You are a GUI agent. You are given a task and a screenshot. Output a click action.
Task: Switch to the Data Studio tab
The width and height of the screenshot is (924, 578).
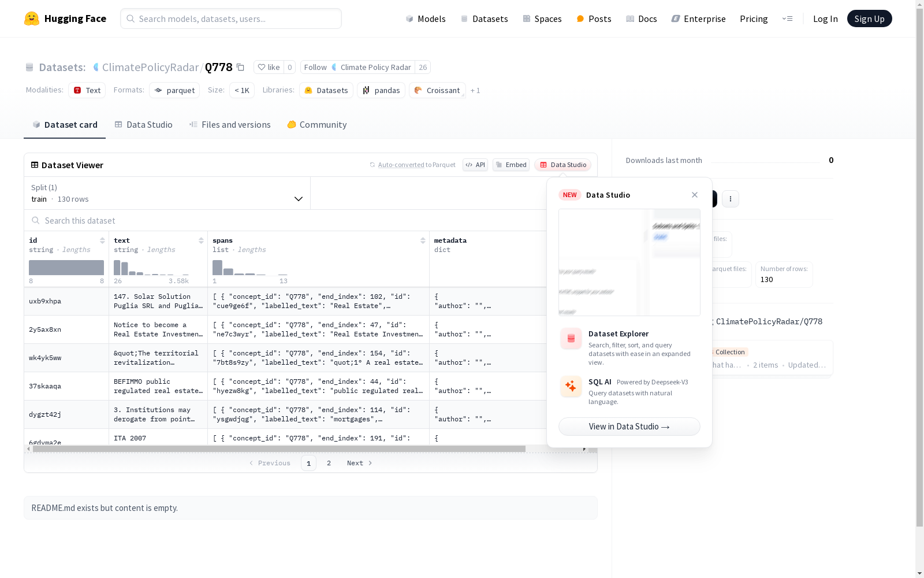pos(143,124)
